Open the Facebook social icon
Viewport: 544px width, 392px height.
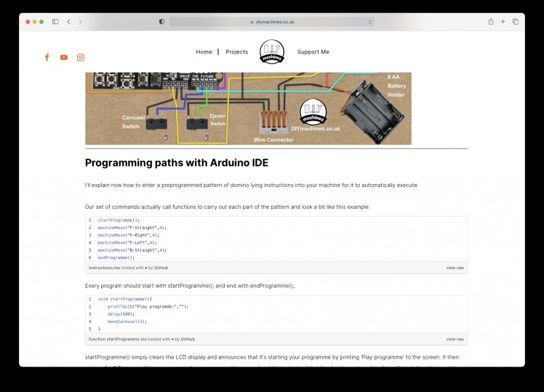(x=47, y=57)
